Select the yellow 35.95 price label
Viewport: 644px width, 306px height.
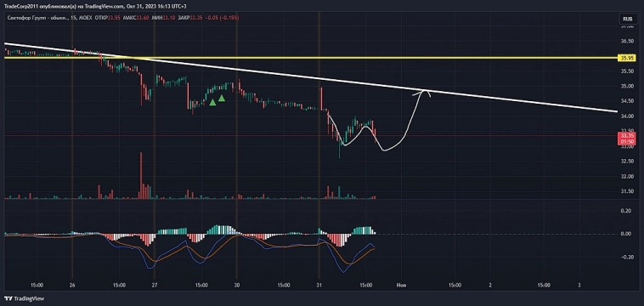pos(627,58)
